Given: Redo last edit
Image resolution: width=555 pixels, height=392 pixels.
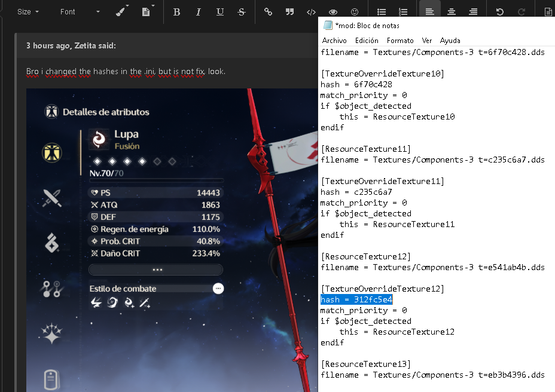Looking at the screenshot, I should point(522,12).
